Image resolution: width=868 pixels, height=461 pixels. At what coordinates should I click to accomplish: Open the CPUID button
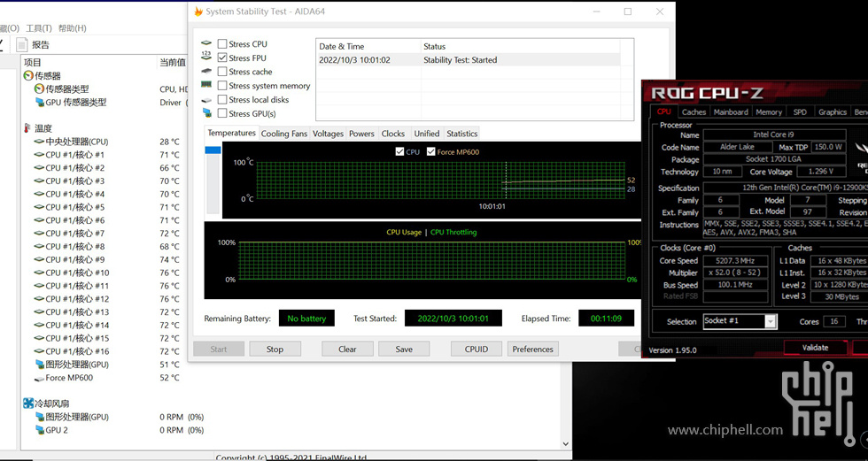point(477,349)
